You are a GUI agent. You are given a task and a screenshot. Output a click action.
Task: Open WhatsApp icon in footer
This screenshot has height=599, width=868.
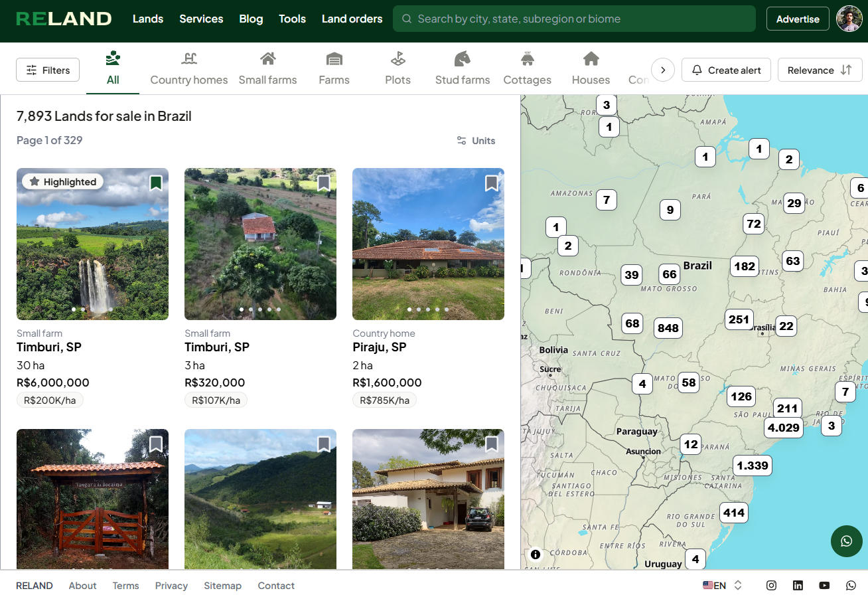(851, 585)
